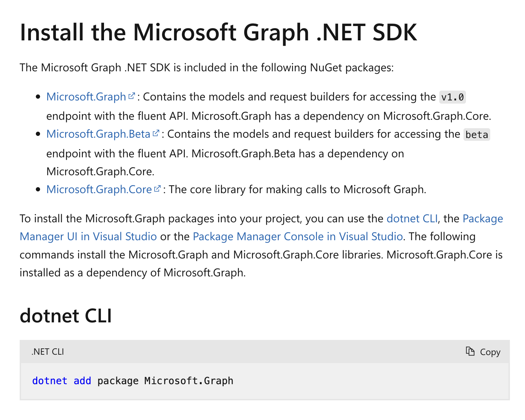Click the first bullet point marker in the list
This screenshot has height=420, width=525.
(38, 96)
